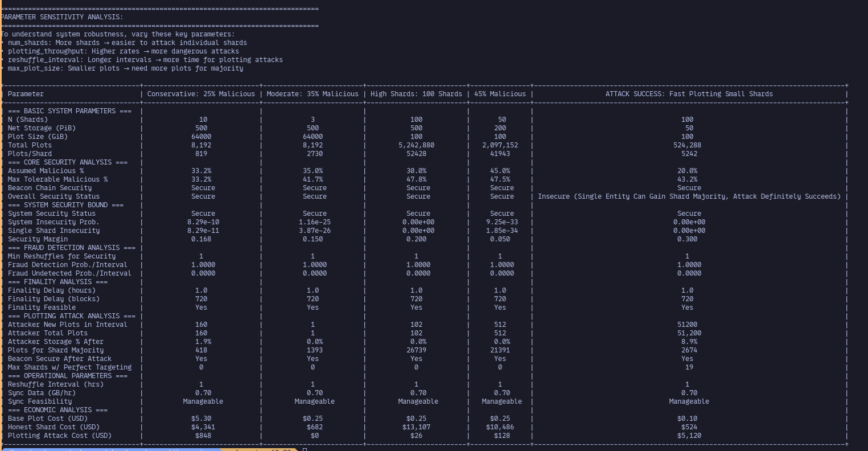
Task: Click the 45% Malicious column header
Action: [500, 94]
